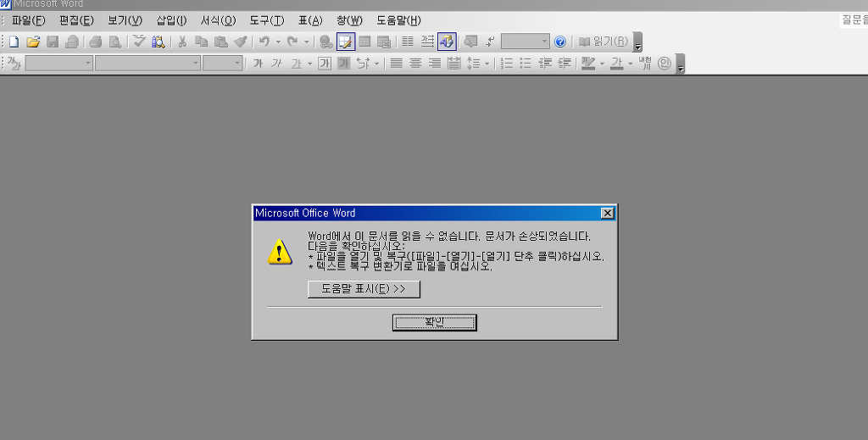Click the Cut scissors icon
The image size is (868, 440).
[181, 42]
